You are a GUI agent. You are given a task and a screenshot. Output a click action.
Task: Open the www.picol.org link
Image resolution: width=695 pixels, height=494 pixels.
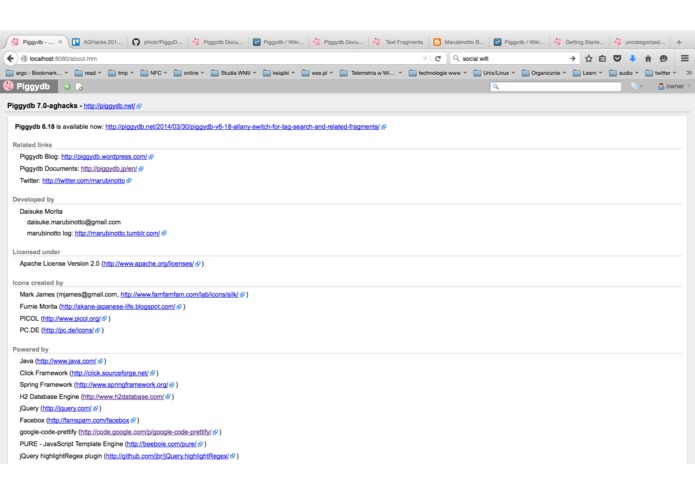(71, 319)
